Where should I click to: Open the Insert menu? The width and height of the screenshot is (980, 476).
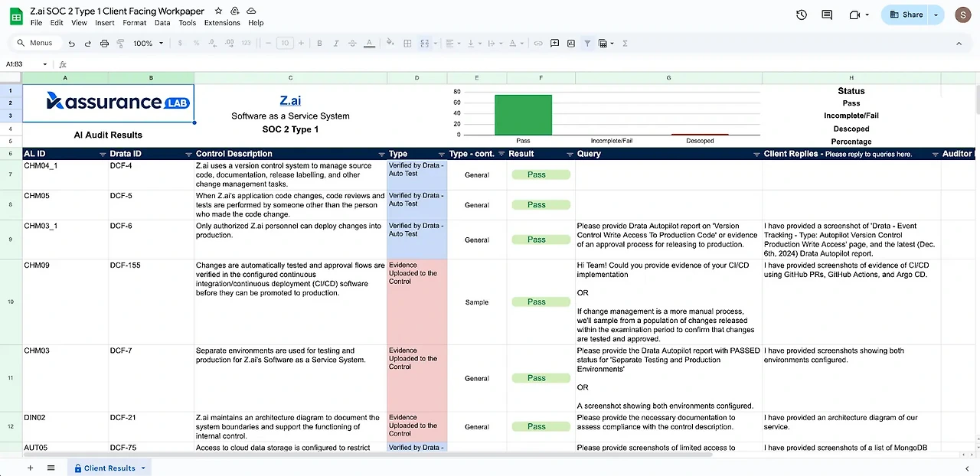pos(105,23)
